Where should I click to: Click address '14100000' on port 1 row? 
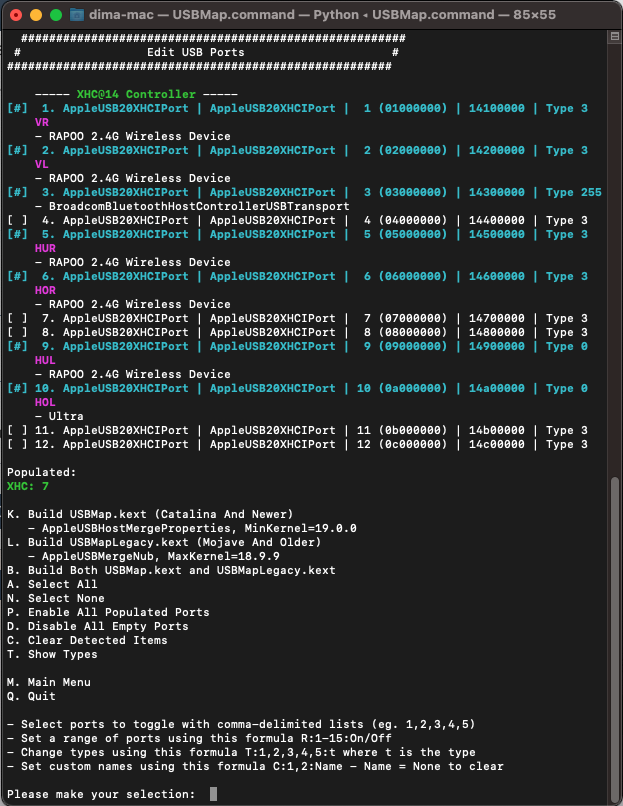coord(497,108)
